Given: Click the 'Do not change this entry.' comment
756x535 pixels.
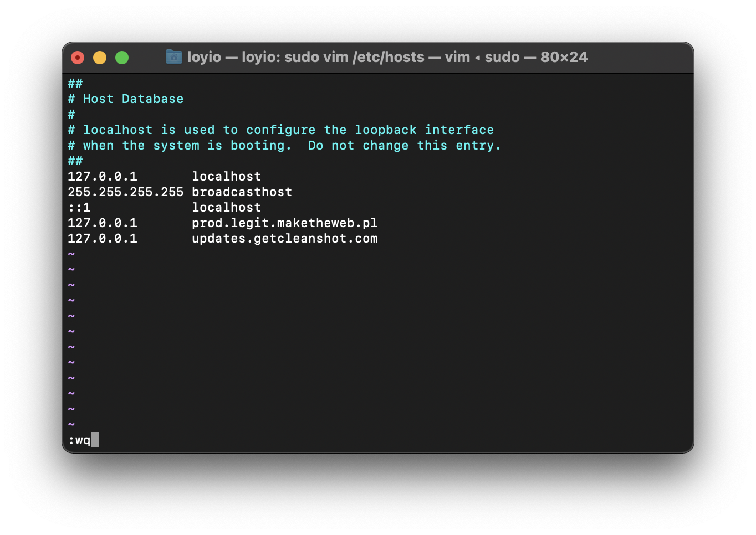Looking at the screenshot, I should pos(404,146).
